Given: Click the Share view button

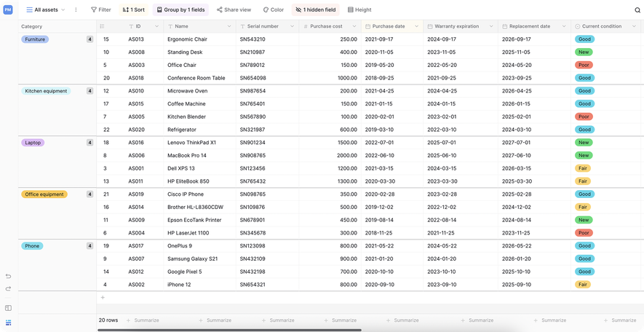Looking at the screenshot, I should click(x=234, y=9).
